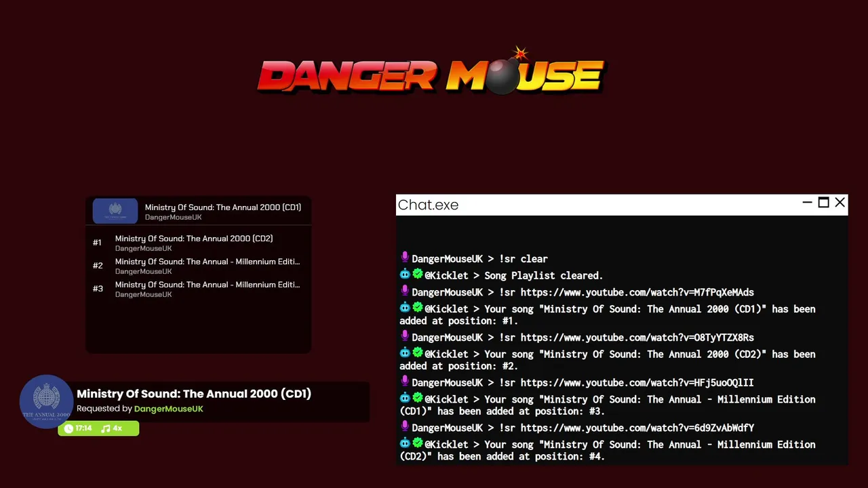Minimize the Chat.exe window
868x488 pixels.
pos(807,203)
